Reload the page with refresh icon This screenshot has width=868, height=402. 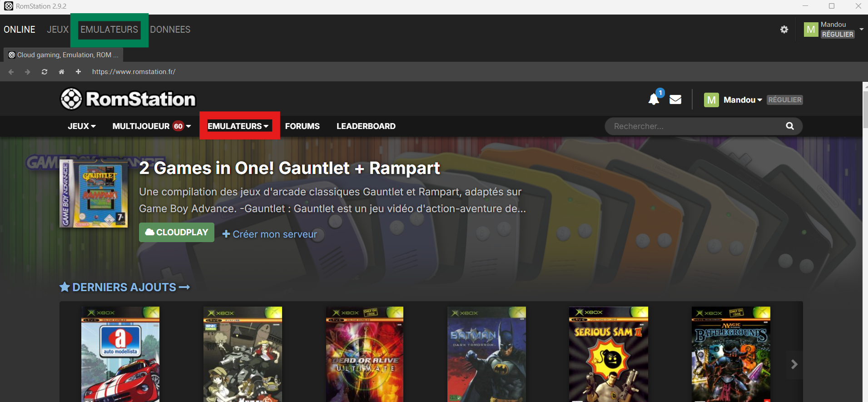click(x=45, y=72)
